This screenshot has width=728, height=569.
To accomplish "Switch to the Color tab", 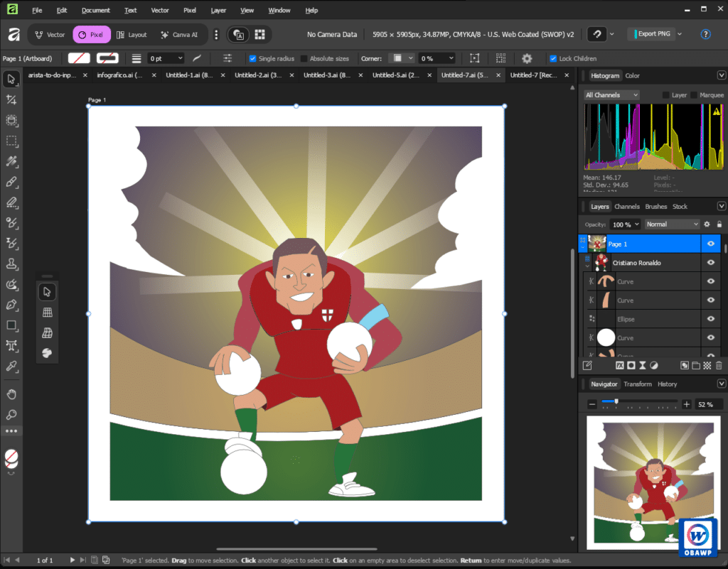I will point(632,75).
